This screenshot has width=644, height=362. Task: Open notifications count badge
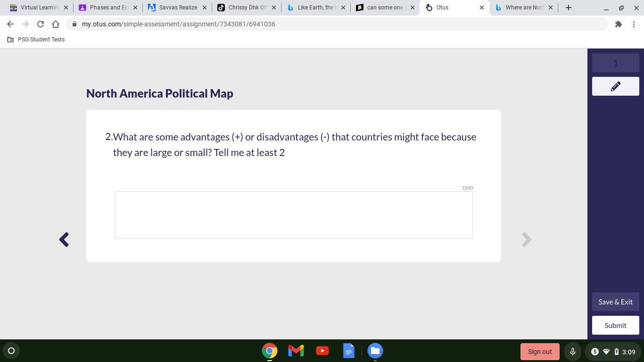(595, 352)
